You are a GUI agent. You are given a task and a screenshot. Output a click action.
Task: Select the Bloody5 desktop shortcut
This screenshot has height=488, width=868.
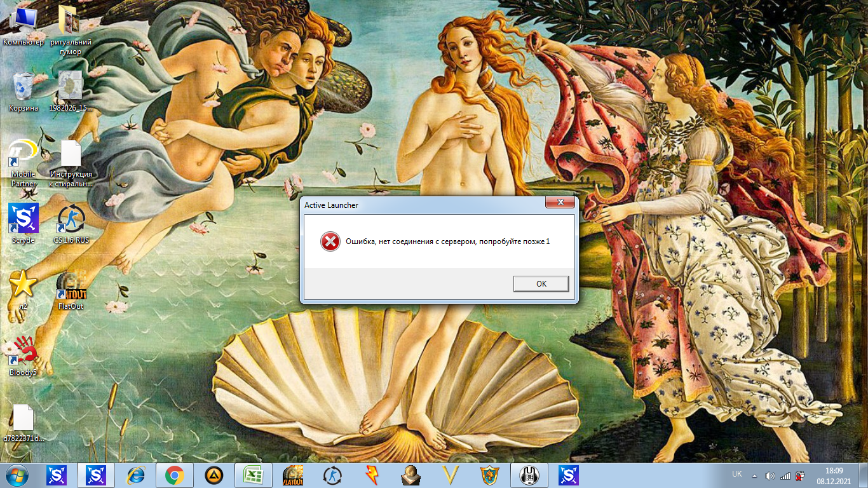click(24, 355)
